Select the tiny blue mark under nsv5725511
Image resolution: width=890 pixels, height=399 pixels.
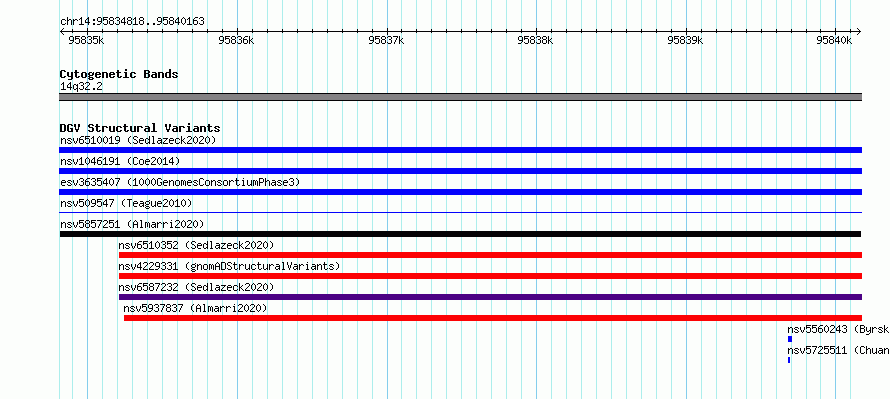click(788, 360)
